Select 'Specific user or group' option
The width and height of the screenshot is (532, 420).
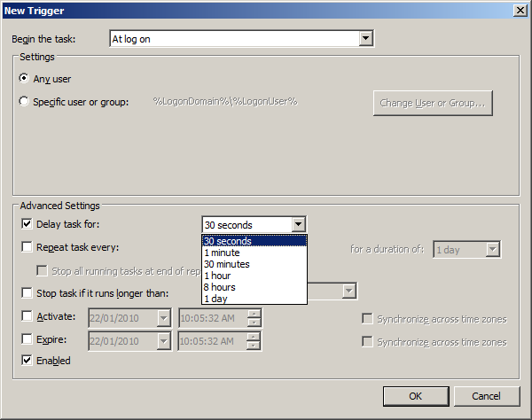pyautogui.click(x=24, y=102)
